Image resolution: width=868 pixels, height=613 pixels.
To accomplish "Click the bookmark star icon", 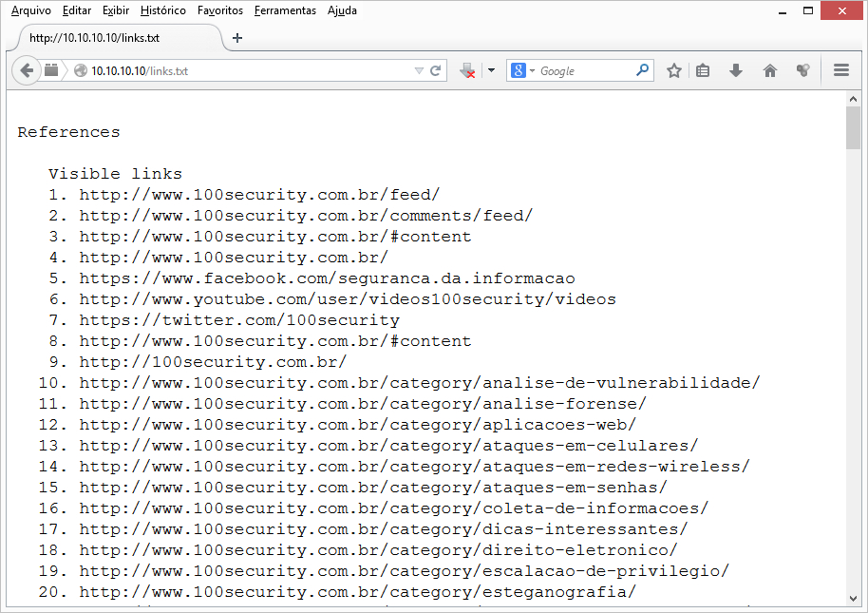I will (x=674, y=70).
